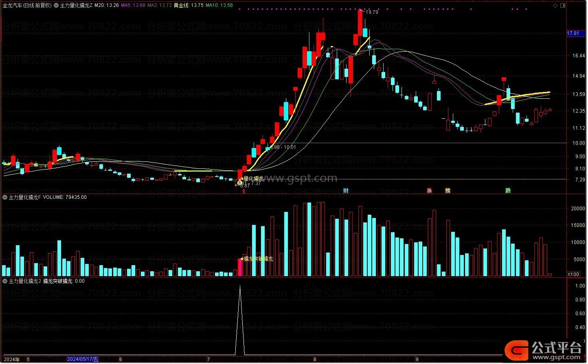Click the X100 volume scale label

coord(573,275)
